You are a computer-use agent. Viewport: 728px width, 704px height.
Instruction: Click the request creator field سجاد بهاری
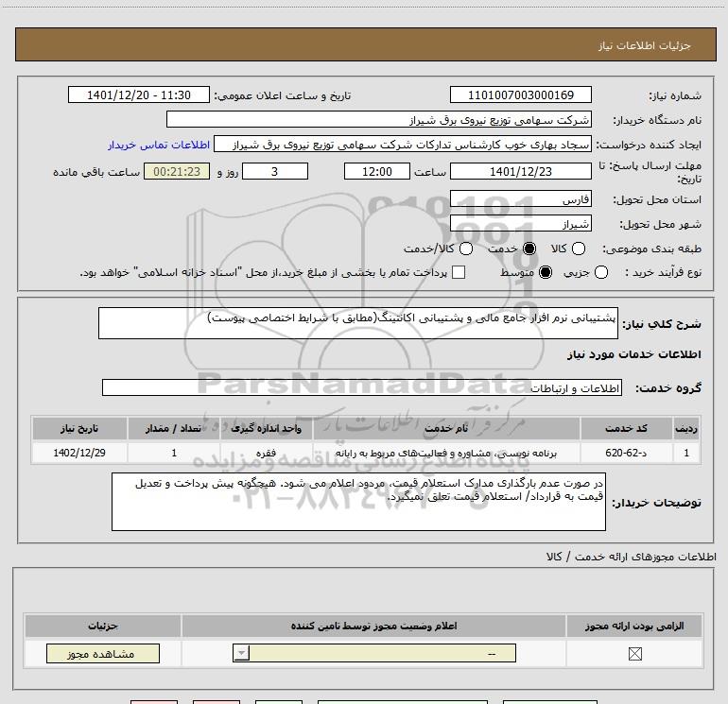pos(403,145)
